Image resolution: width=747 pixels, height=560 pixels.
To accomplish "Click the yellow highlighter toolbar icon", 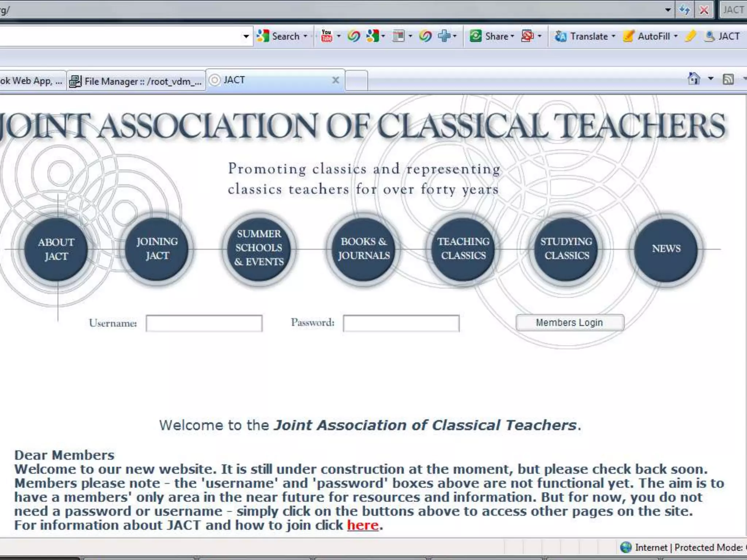I will coord(690,36).
